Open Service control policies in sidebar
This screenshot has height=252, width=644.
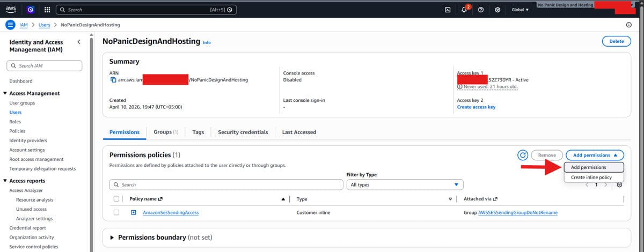coord(34,247)
